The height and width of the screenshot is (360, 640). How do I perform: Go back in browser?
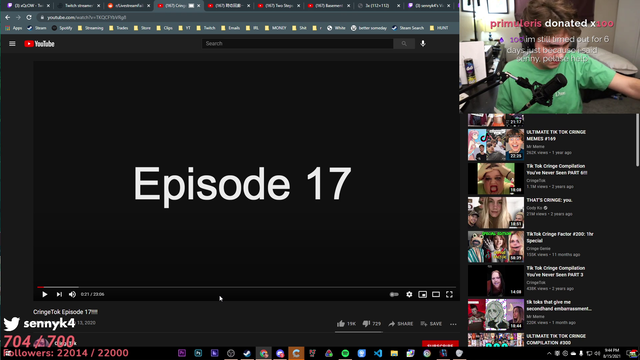click(x=7, y=18)
